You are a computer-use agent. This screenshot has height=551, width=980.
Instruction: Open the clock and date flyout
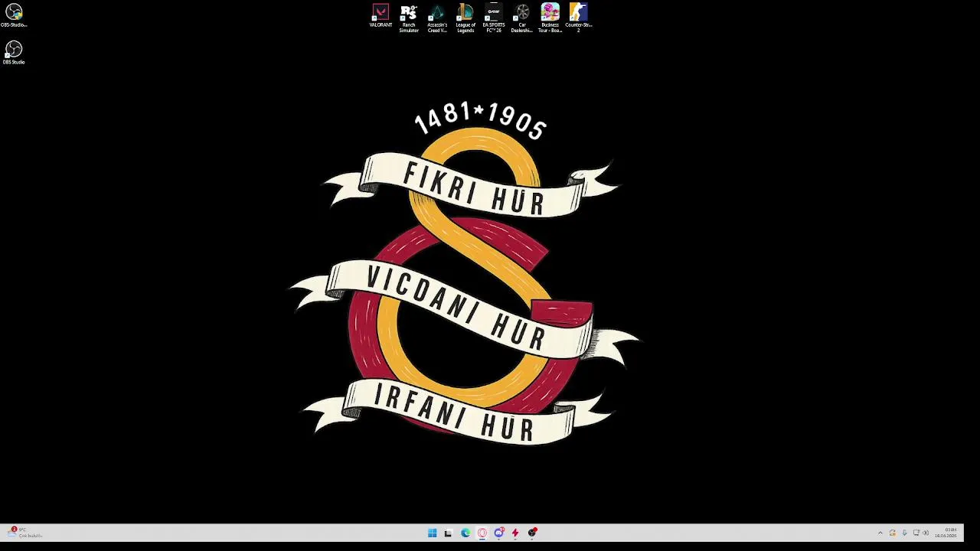click(x=946, y=533)
